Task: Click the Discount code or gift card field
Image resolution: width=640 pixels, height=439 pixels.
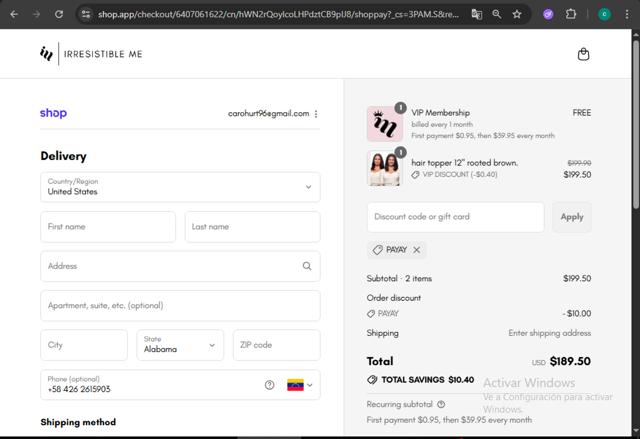Action: (x=456, y=217)
